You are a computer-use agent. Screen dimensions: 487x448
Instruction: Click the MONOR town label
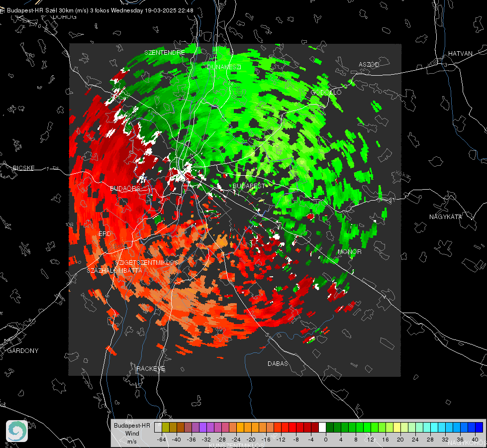pyautogui.click(x=349, y=251)
